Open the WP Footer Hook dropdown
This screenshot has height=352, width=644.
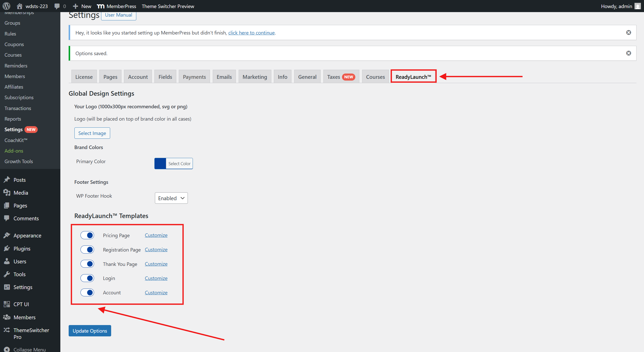tap(171, 198)
